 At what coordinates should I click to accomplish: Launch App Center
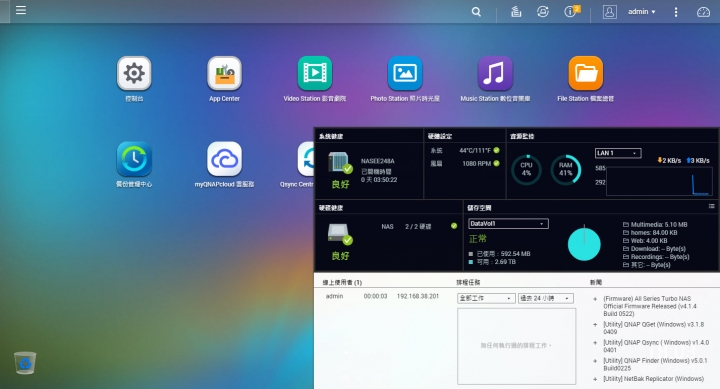[224, 73]
